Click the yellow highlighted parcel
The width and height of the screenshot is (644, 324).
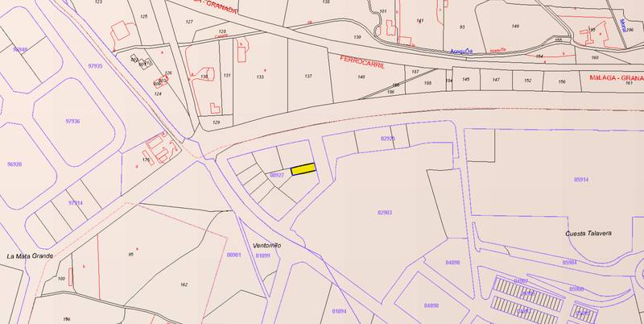pyautogui.click(x=302, y=169)
